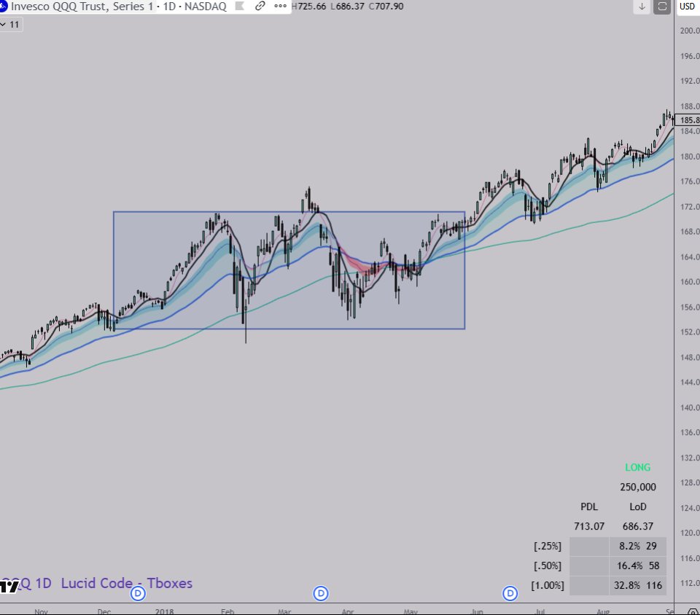The image size is (700, 615).
Task: Click the D dividend marker near June
Action: coord(510,594)
